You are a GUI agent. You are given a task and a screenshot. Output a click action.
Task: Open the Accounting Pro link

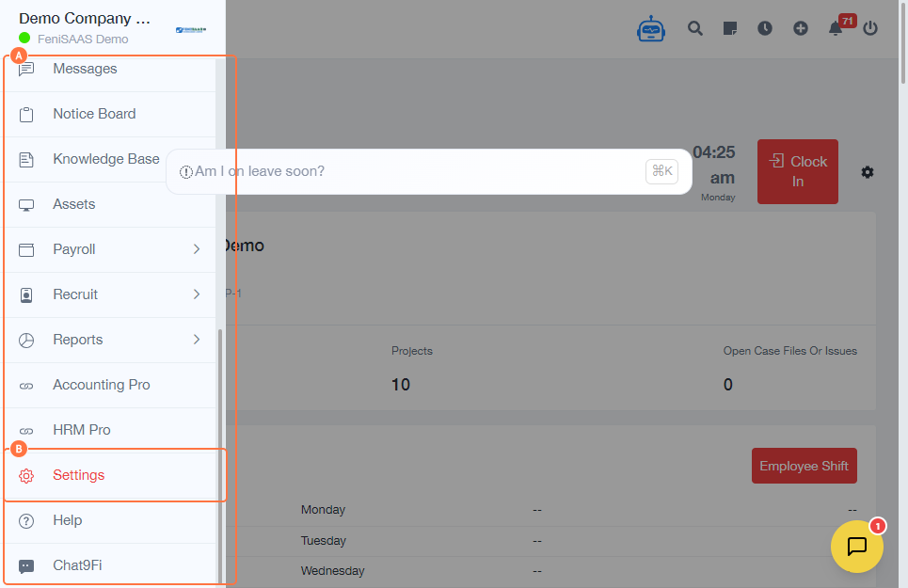coord(101,385)
